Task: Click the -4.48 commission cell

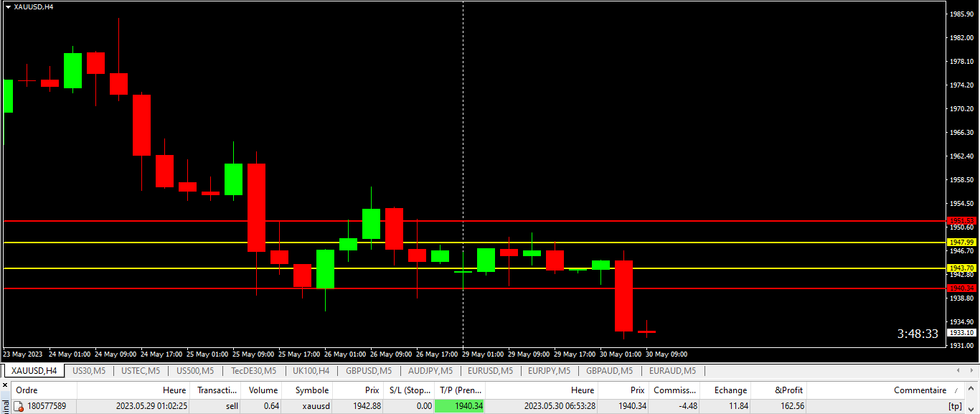Action: pos(674,406)
